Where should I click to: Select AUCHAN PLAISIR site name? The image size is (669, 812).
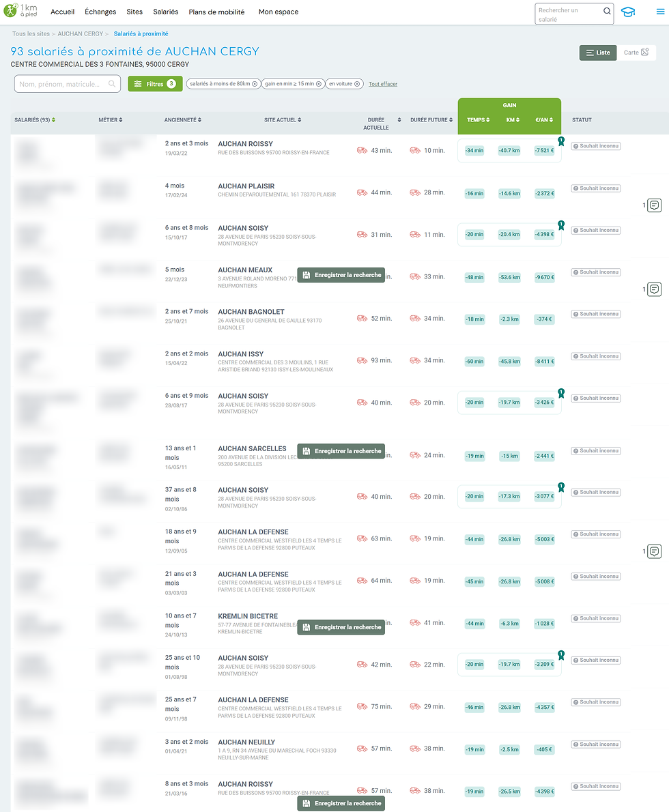pos(246,186)
